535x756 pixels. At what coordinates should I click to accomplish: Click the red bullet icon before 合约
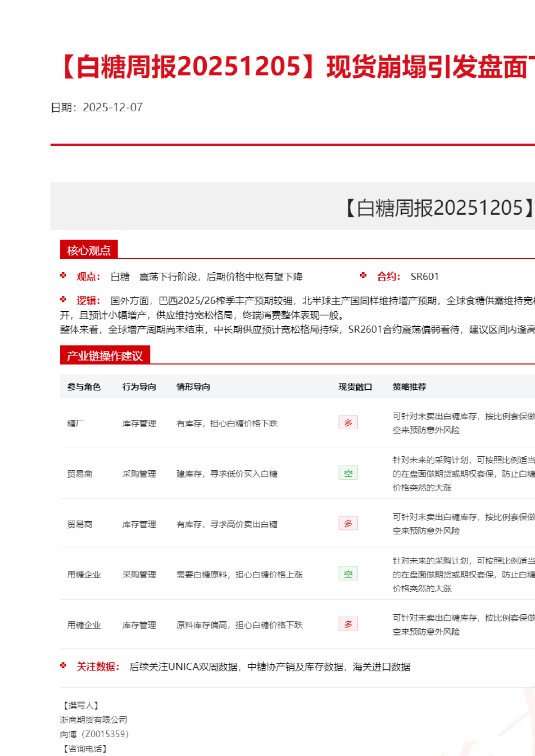[363, 275]
